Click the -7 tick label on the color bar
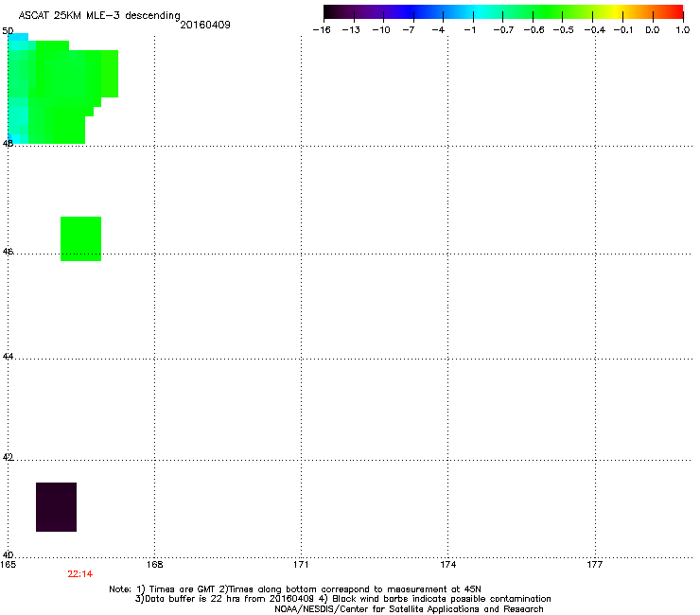Viewport: 700px width, 615px height. (x=408, y=30)
